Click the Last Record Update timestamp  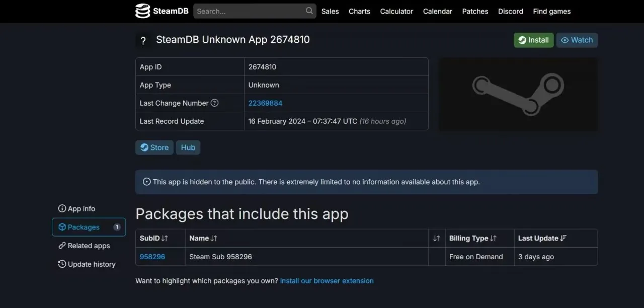(x=327, y=121)
